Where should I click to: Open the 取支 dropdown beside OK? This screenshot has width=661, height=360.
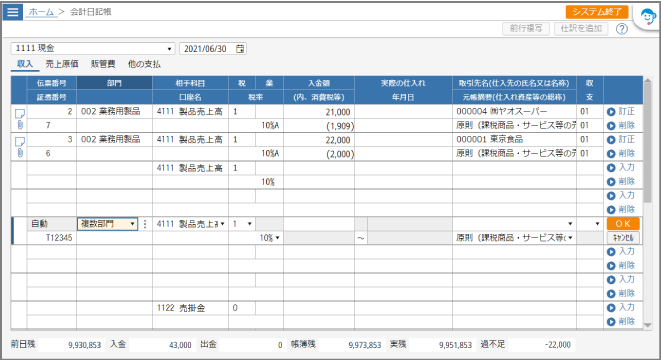tap(597, 224)
